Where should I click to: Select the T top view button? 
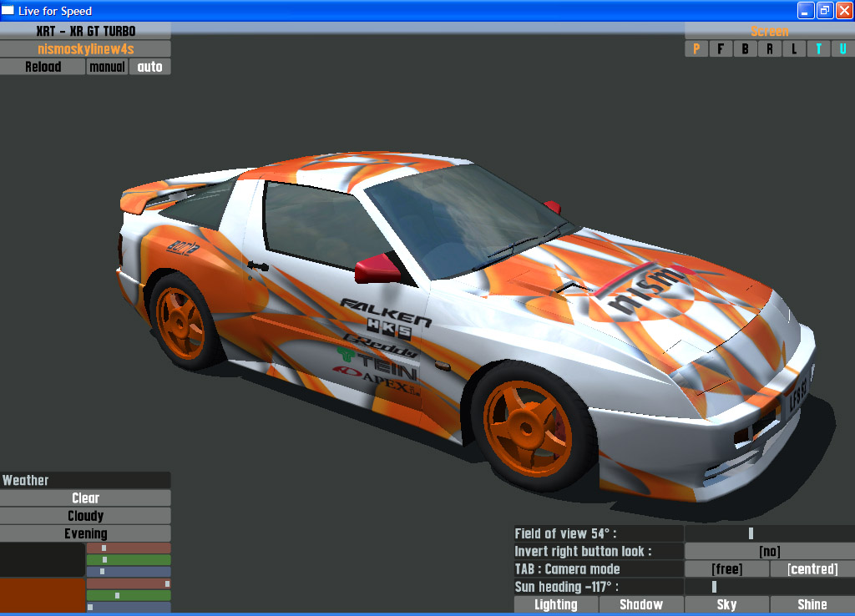(818, 49)
